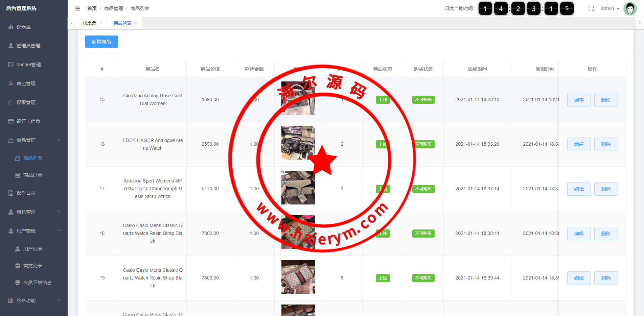Open 仪表盘 dashboard in the sidebar
Screen dimensions: 644x316
pyautogui.click(x=24, y=27)
